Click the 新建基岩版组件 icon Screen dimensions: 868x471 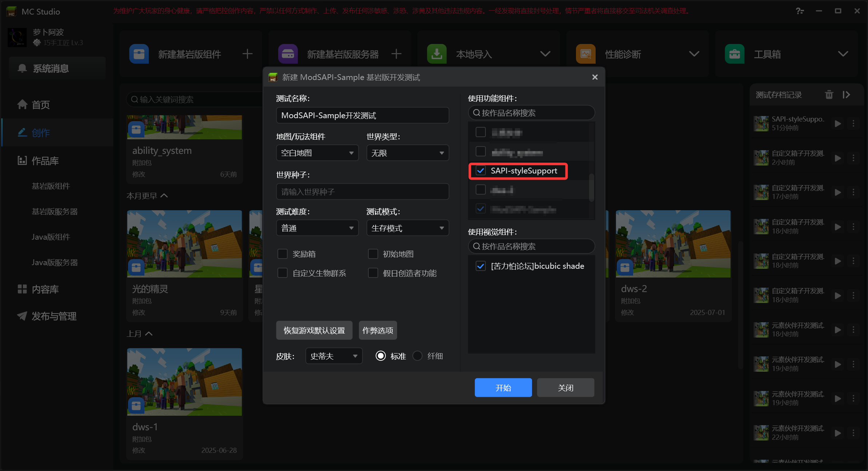(x=139, y=53)
